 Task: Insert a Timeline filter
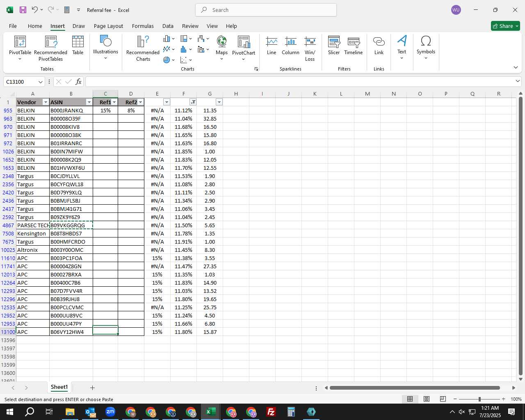(x=354, y=45)
